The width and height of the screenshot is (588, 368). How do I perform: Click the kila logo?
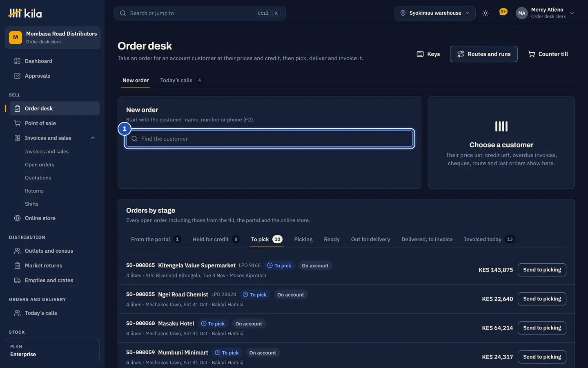click(25, 13)
